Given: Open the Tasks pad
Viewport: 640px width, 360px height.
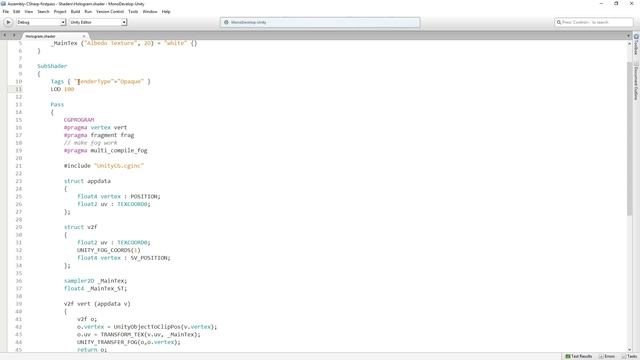Looking at the screenshot, I should 629,356.
